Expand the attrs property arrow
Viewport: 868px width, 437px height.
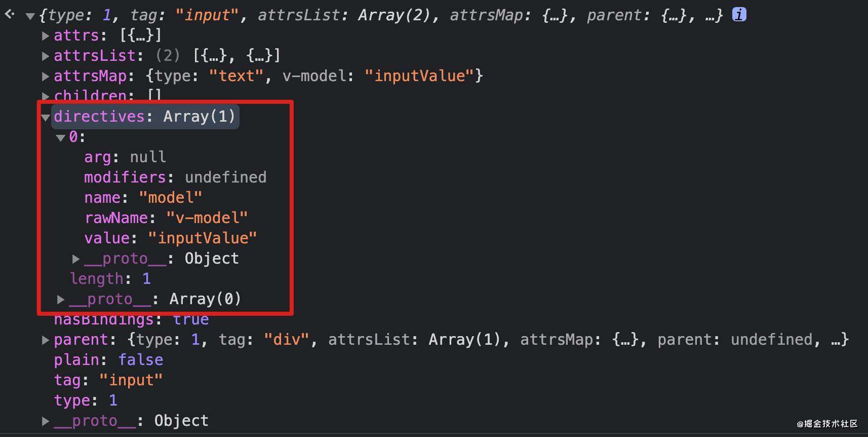45,35
